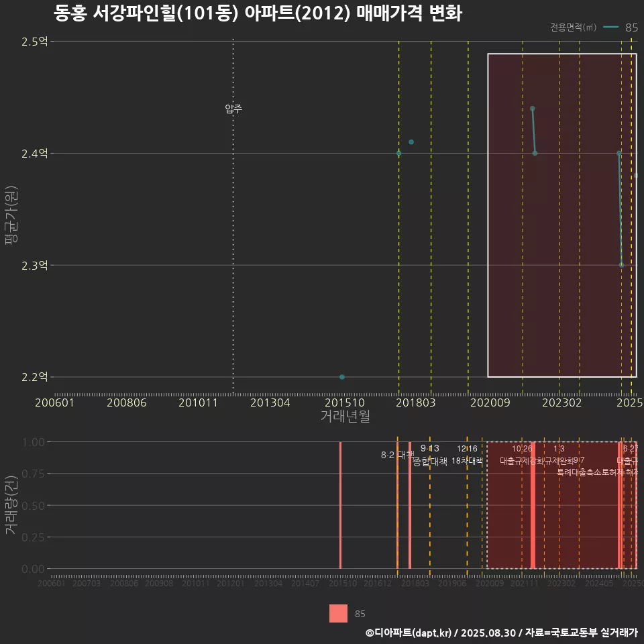Viewport: 644px width, 644px height.
Task: Click the 9·13 종합대책 policy label
Action: coord(429,455)
